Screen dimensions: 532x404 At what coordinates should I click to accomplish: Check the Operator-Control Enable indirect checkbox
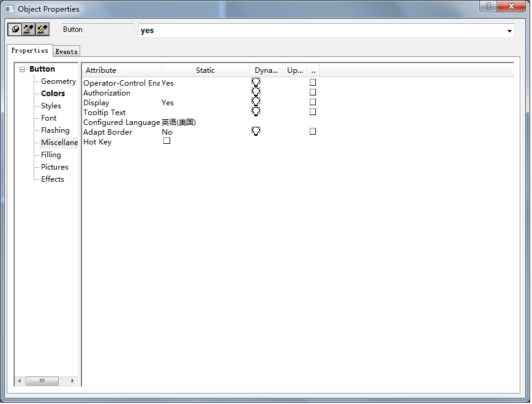coord(313,82)
